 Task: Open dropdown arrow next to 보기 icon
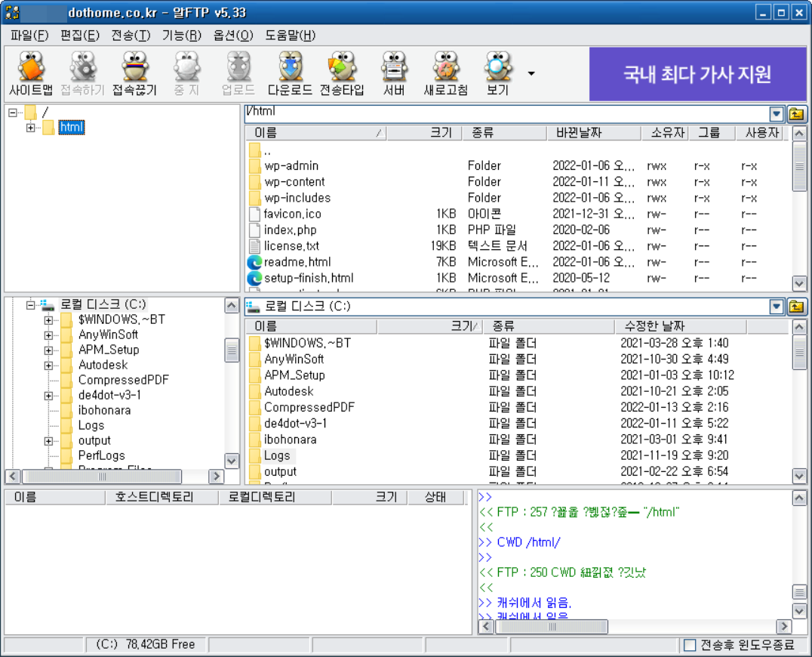[531, 73]
